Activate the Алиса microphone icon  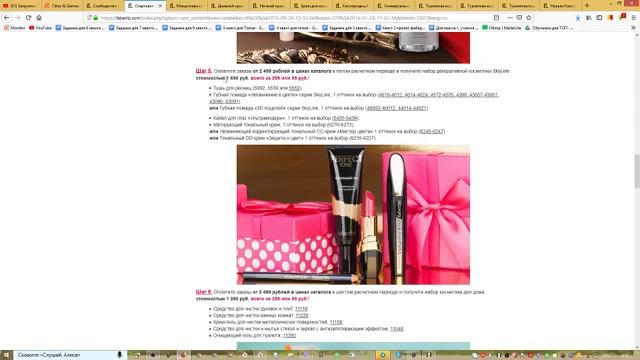click(x=120, y=355)
